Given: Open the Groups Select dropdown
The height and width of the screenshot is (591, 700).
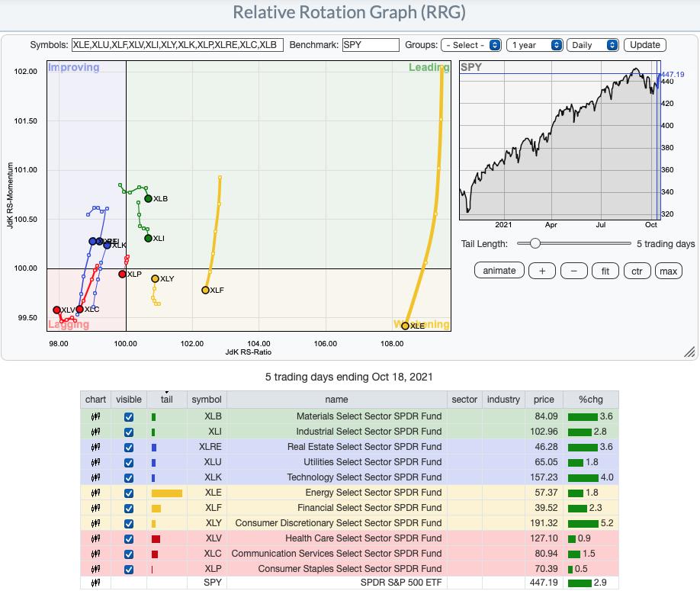Looking at the screenshot, I should click(471, 45).
